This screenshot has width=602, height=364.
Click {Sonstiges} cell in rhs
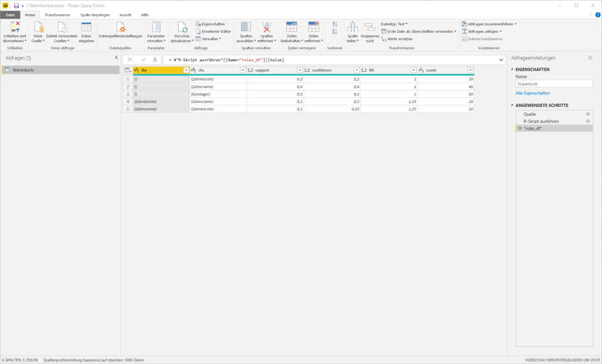coord(218,94)
